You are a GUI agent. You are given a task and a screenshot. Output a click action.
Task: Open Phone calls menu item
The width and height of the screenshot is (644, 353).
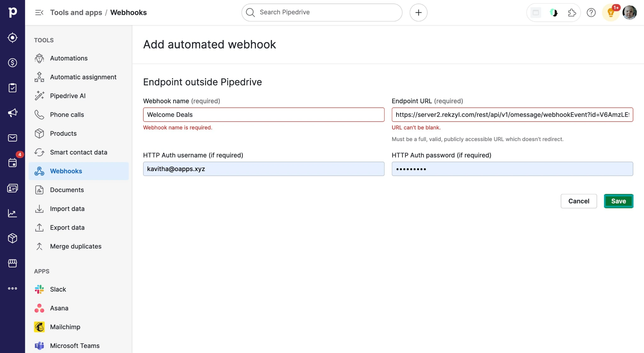[x=79, y=115]
